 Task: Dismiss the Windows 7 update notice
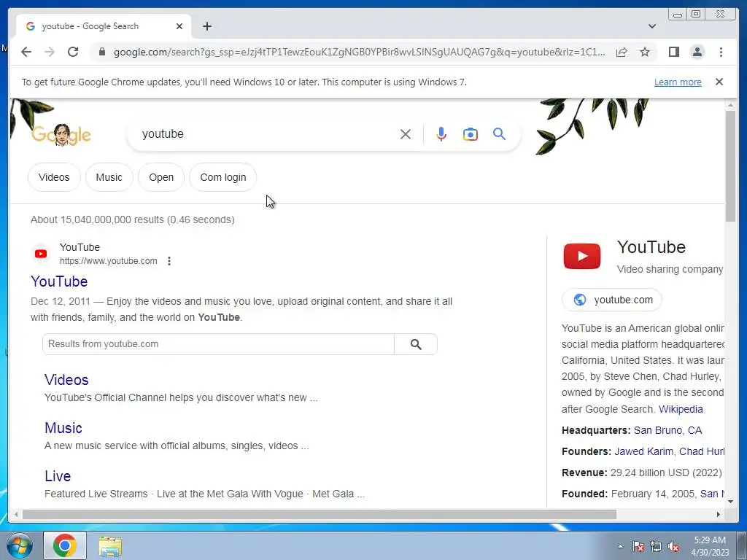[719, 82]
